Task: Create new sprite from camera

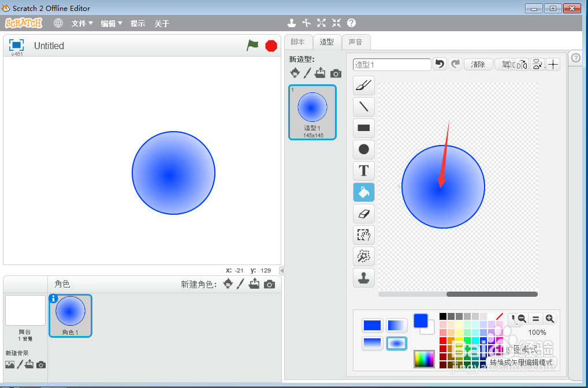Action: pos(269,285)
